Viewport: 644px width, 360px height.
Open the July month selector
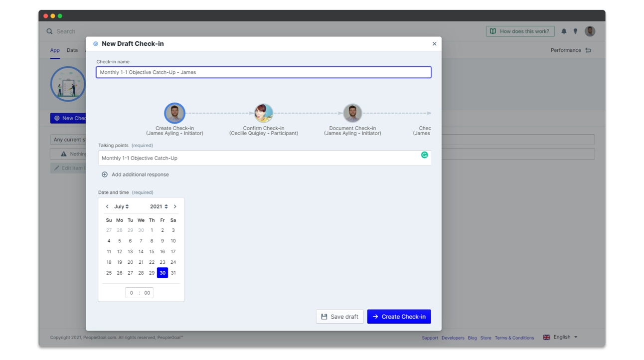tap(121, 206)
